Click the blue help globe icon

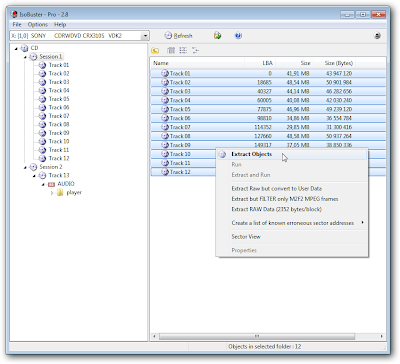pyautogui.click(x=238, y=35)
